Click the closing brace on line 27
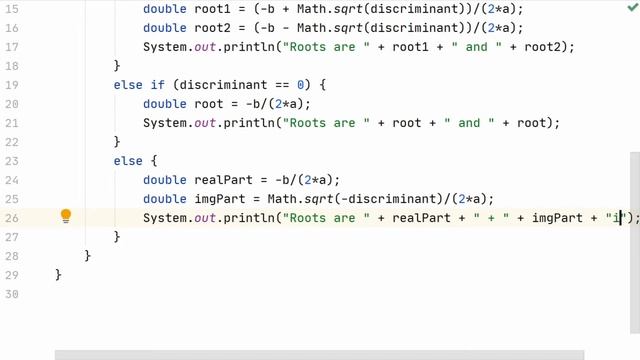 (117, 237)
